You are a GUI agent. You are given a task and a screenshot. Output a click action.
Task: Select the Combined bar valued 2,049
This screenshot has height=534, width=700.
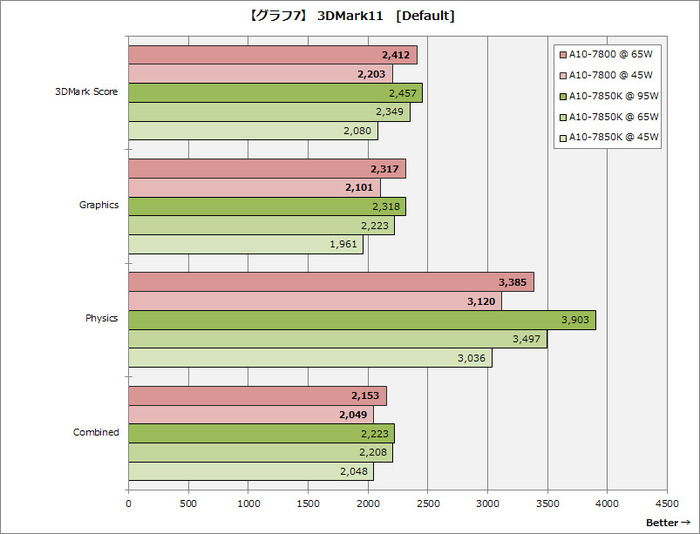(251, 415)
